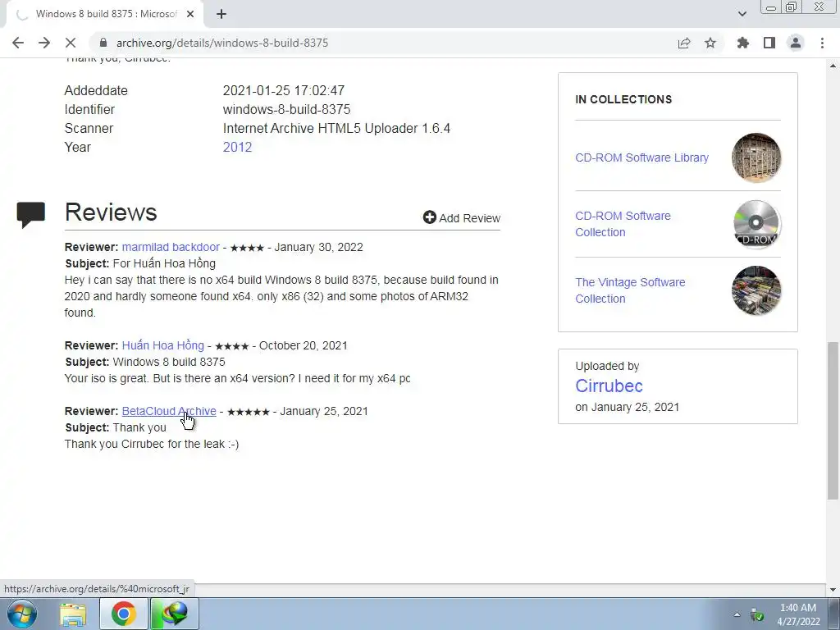840x630 pixels.
Task: View site security lock information
Action: pos(103,43)
